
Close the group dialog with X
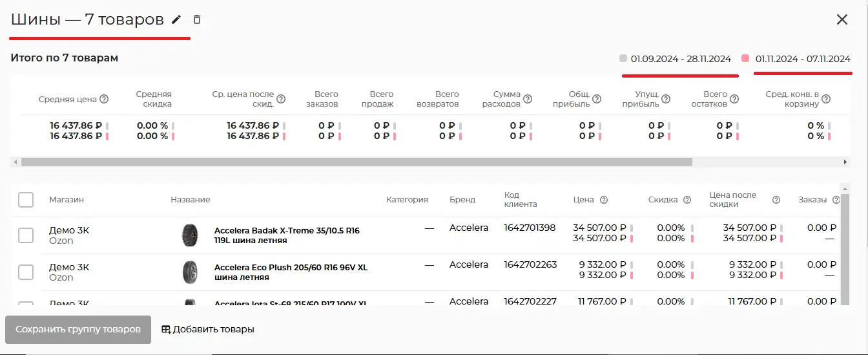pos(842,19)
